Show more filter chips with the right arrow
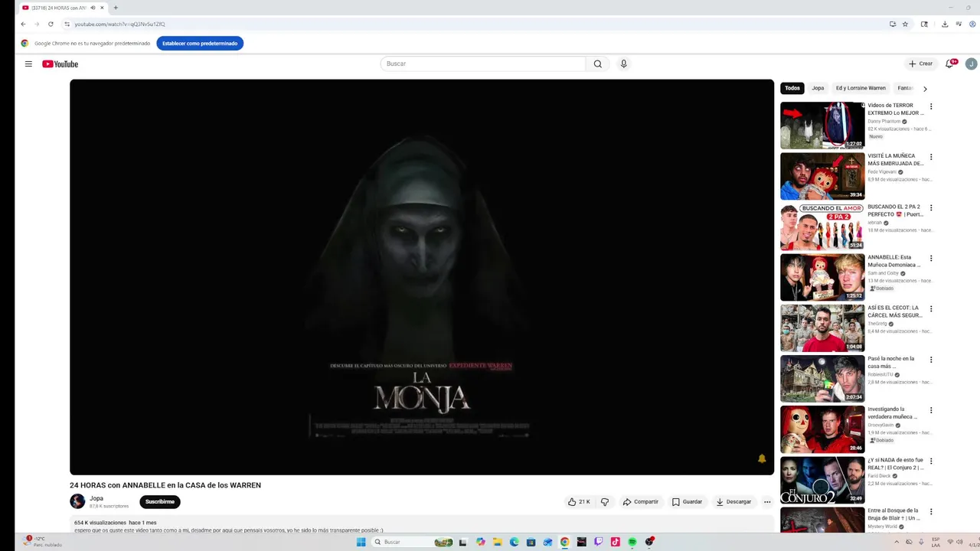The height and width of the screenshot is (551, 980). pos(925,89)
